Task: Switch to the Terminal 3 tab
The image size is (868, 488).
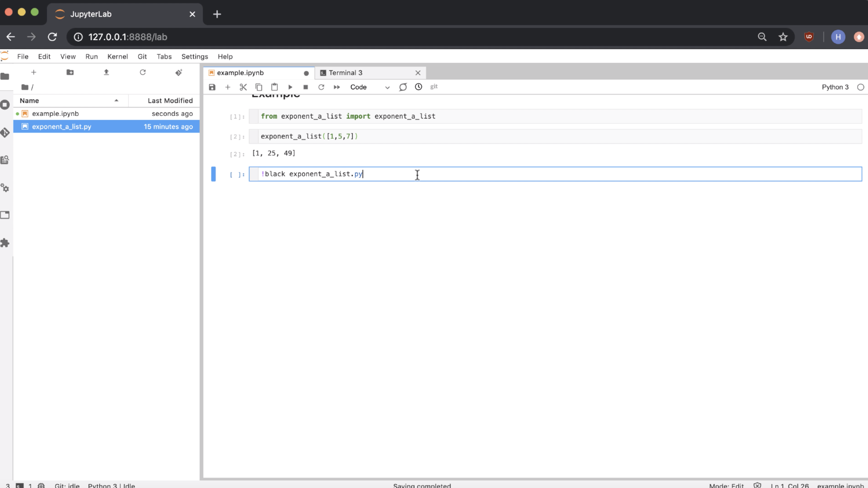Action: [x=345, y=73]
